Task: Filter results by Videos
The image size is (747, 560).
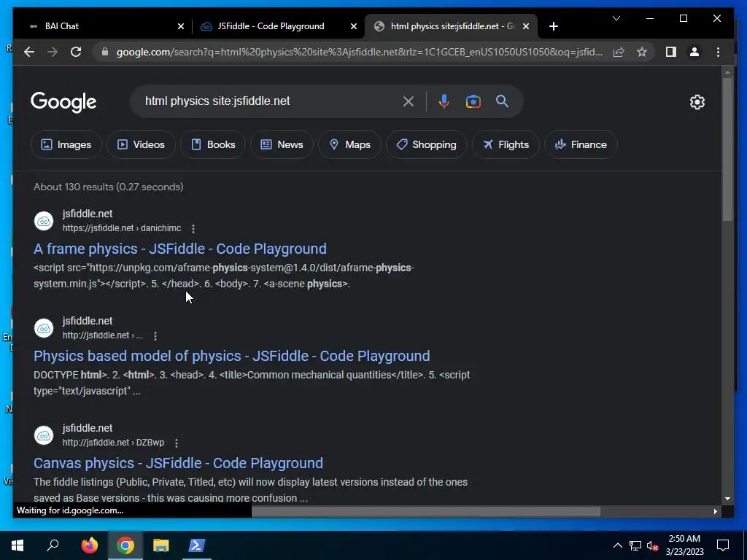Action: click(x=141, y=144)
